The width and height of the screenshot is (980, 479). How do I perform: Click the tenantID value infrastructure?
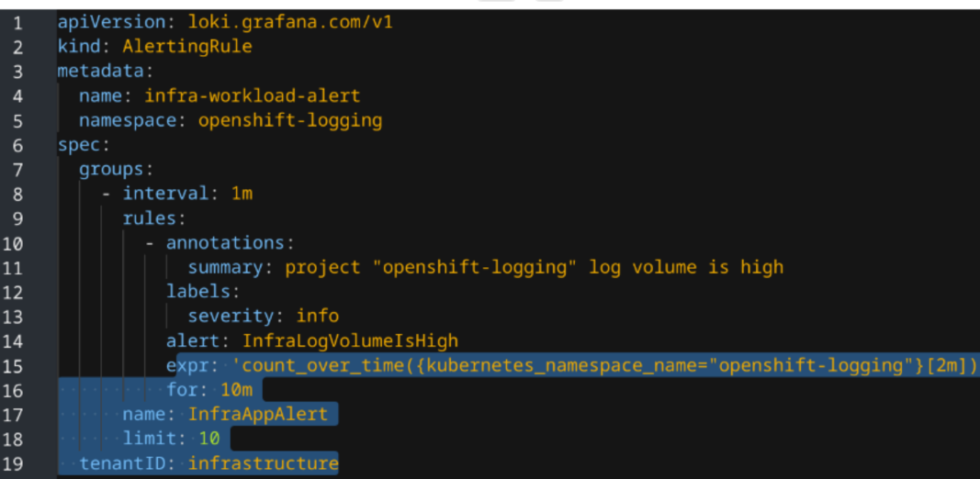[x=263, y=463]
